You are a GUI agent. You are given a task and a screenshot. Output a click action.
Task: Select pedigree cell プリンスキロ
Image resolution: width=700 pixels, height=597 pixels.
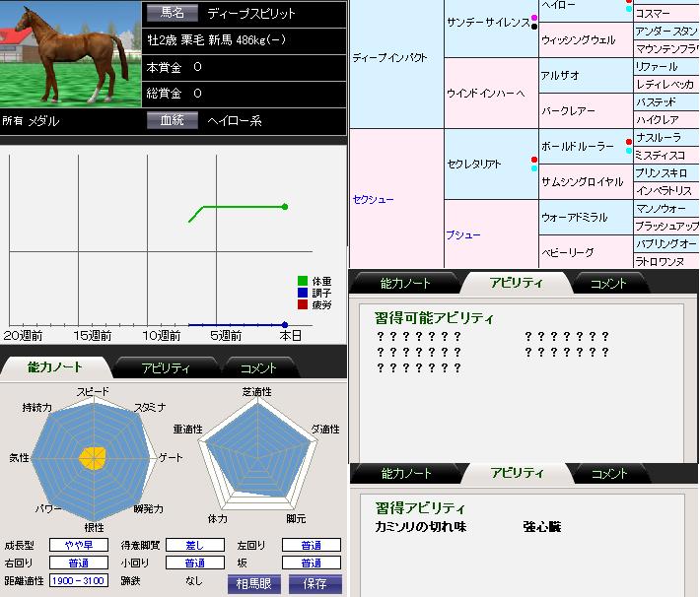[666, 172]
